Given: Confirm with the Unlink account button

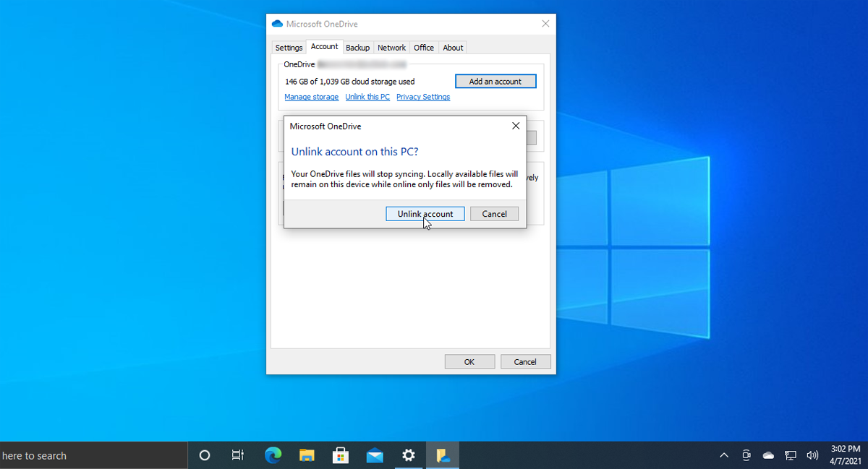Looking at the screenshot, I should point(425,214).
